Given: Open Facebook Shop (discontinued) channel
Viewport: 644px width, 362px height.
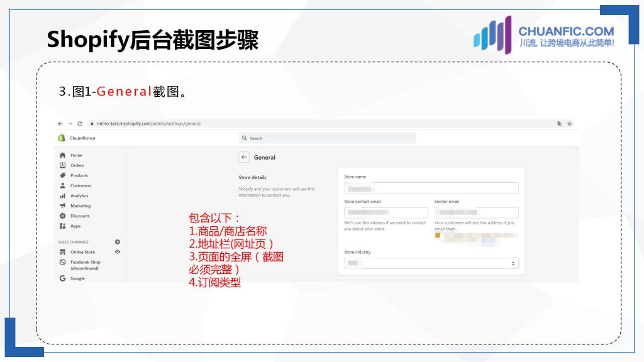Looking at the screenshot, I should coord(85,265).
